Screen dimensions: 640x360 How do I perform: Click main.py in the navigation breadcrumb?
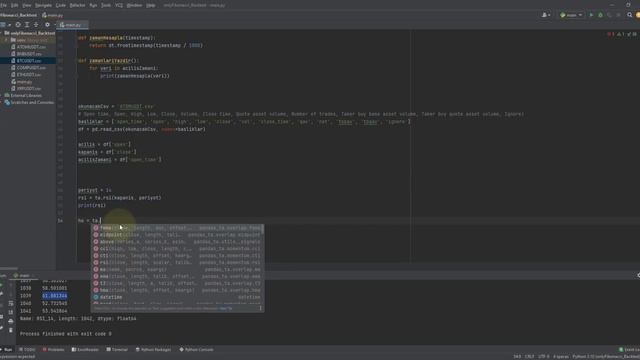[53, 15]
